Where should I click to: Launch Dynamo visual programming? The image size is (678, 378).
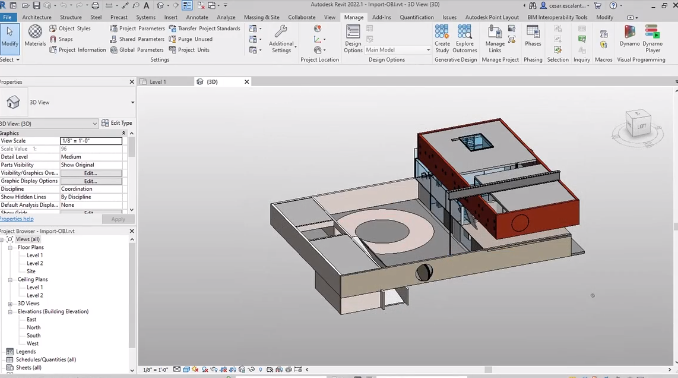click(629, 36)
